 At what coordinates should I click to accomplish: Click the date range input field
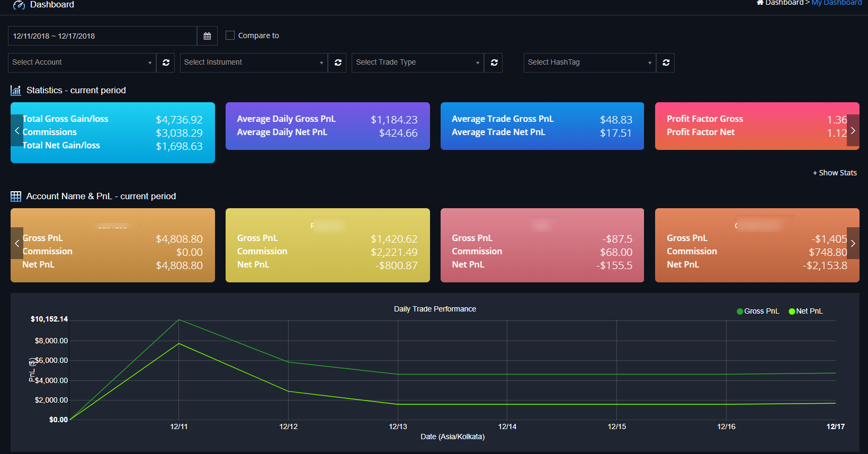103,36
